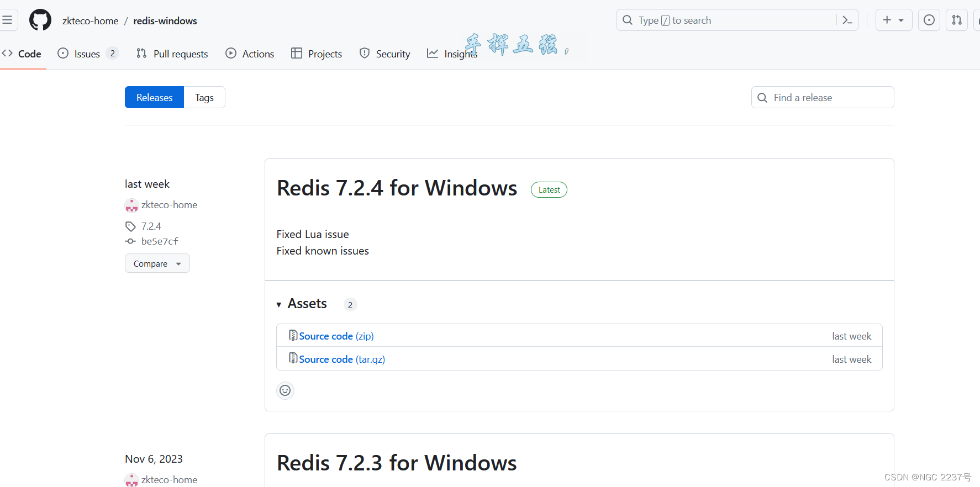Click the zkteco-home avatar under Nov 6, 2023

131,480
